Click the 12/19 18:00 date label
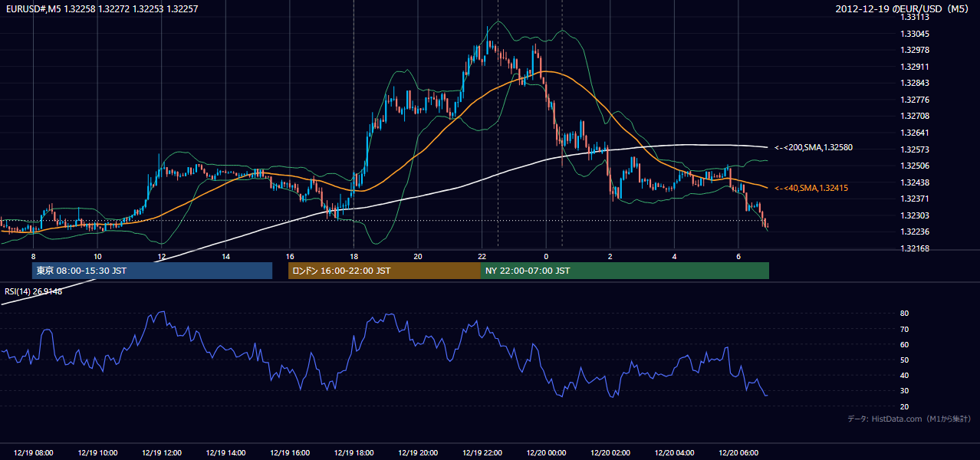Viewport: 980px width, 460px height. (x=354, y=452)
